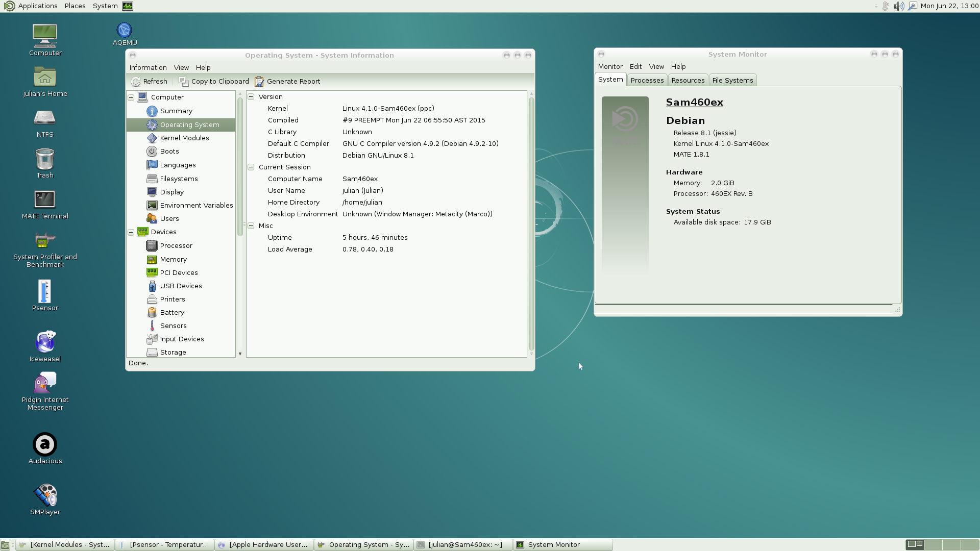Open the AQEMU desktop icon
980x551 pixels.
point(124,31)
